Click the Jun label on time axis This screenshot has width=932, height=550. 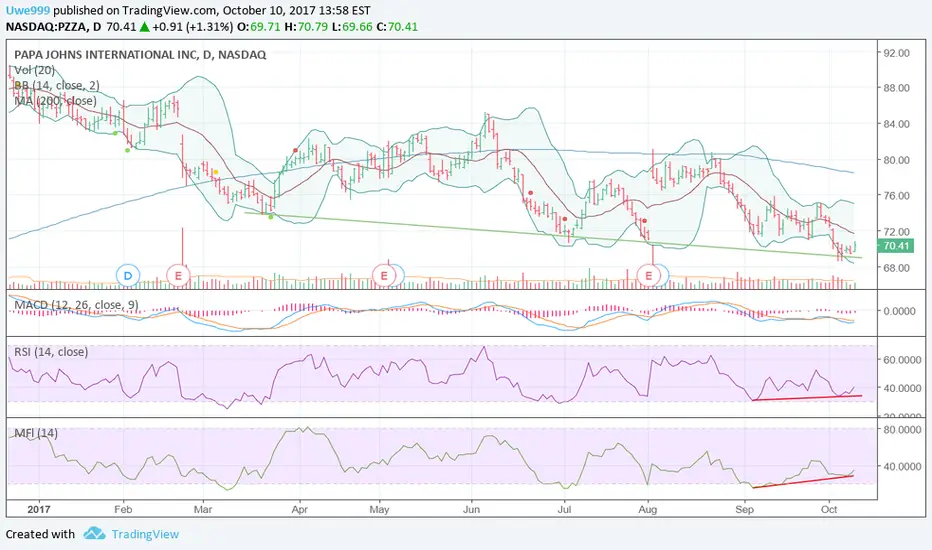471,510
